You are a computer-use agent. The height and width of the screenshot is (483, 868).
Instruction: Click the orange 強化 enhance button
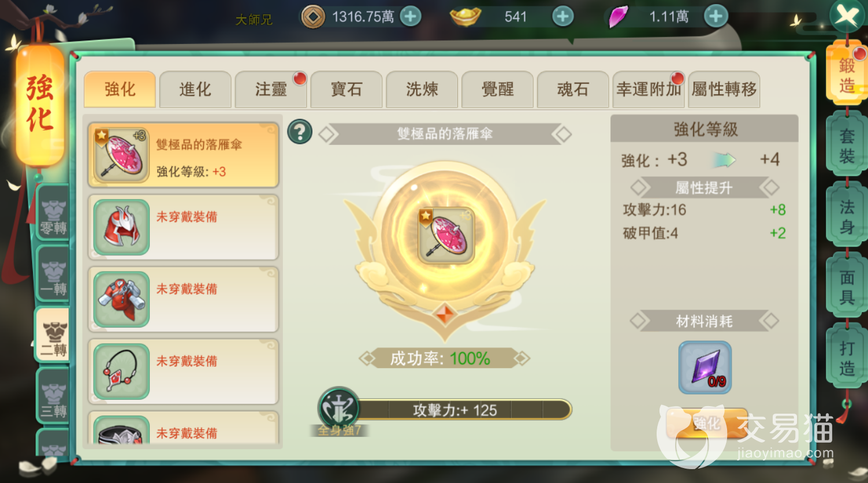click(x=707, y=424)
